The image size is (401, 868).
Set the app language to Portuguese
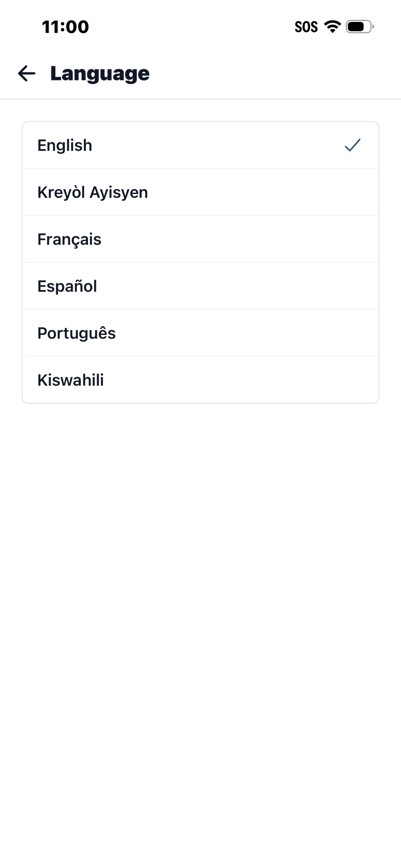(x=200, y=333)
